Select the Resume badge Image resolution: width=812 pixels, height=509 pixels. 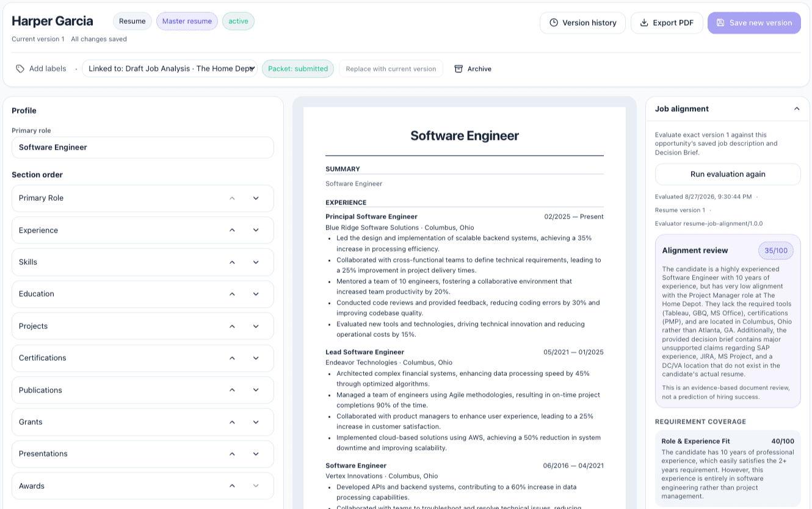point(132,21)
